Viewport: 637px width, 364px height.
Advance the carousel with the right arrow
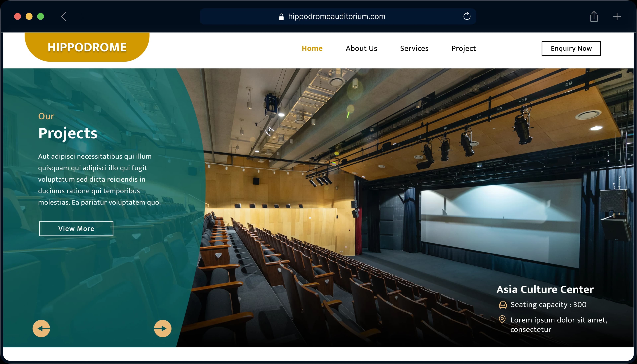(162, 329)
